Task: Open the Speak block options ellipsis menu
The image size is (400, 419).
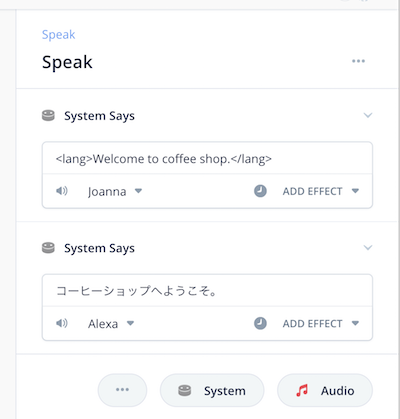Action: [358, 61]
